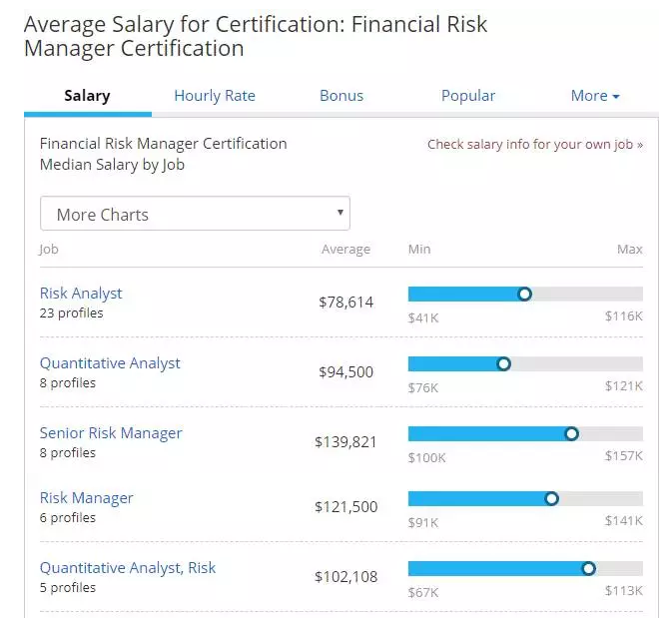
Task: Click the Average column header
Action: click(345, 250)
